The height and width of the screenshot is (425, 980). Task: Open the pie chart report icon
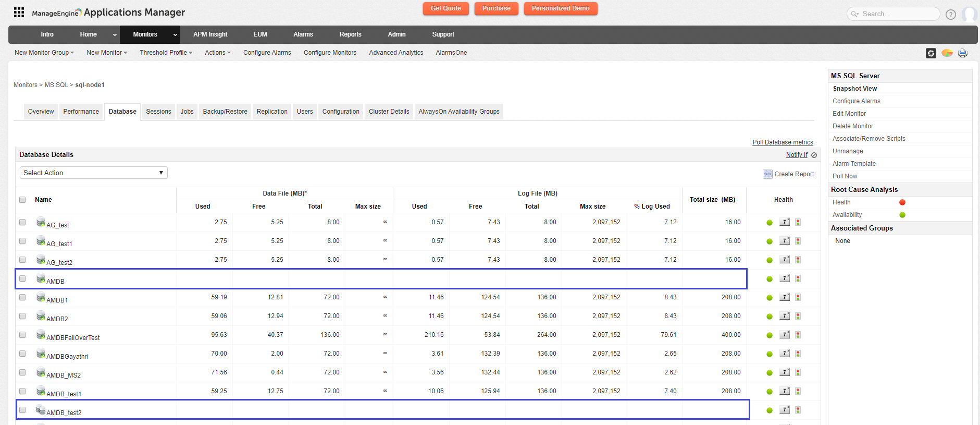[947, 53]
